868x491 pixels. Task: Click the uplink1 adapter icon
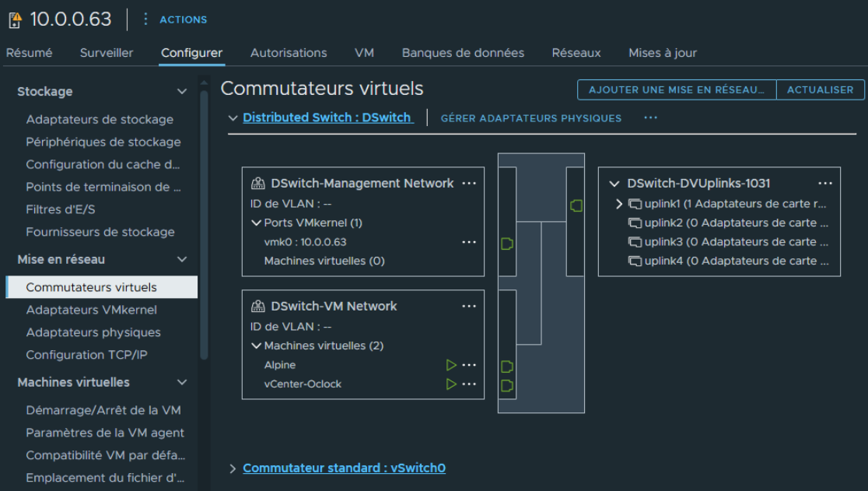(635, 205)
